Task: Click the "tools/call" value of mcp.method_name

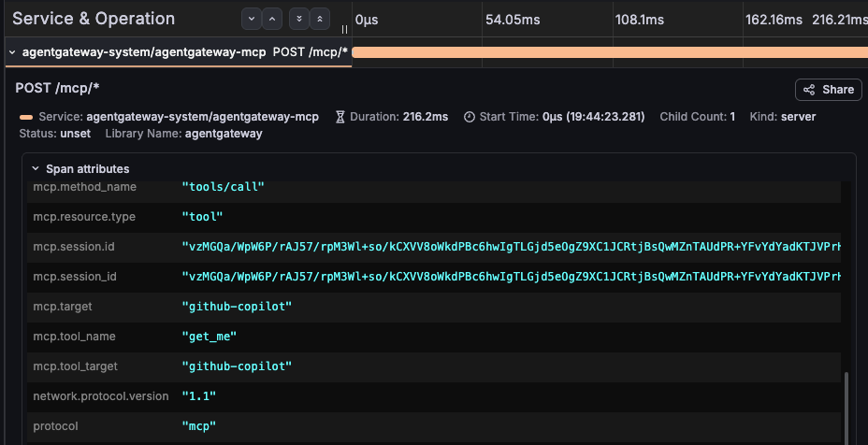Action: [x=224, y=187]
